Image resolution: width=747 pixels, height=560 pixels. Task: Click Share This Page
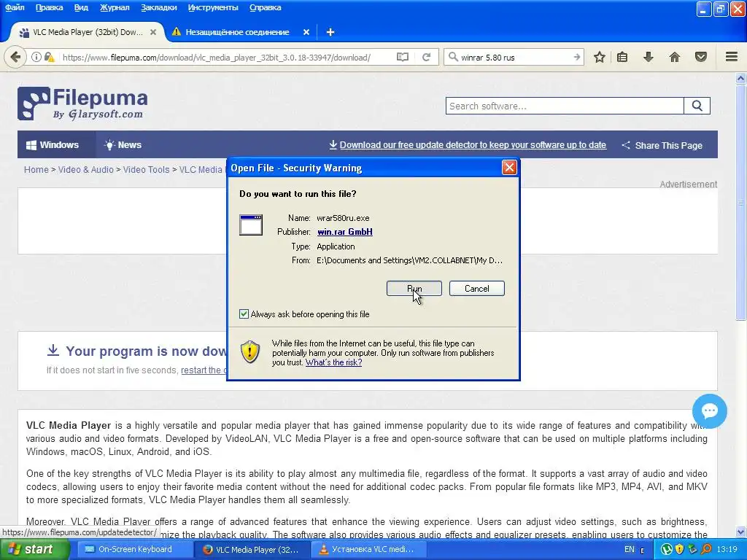coord(662,145)
